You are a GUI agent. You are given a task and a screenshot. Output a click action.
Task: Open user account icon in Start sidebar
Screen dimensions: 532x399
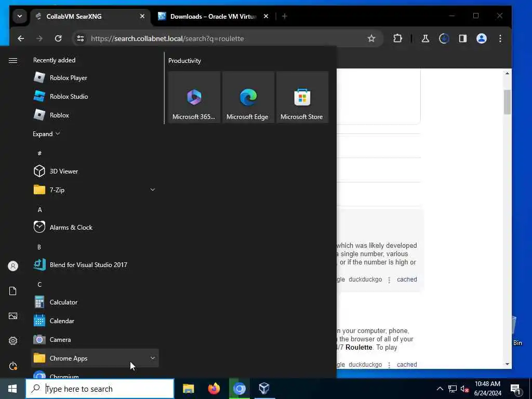(x=13, y=266)
